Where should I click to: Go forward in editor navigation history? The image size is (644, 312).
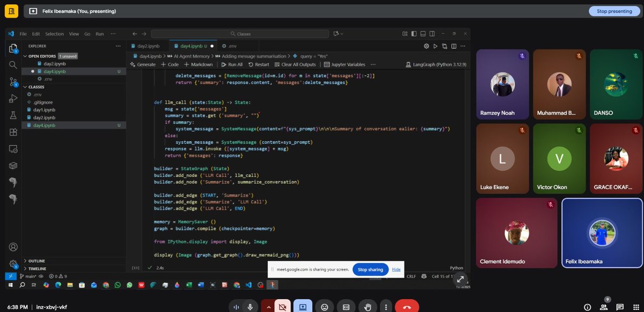(x=143, y=33)
